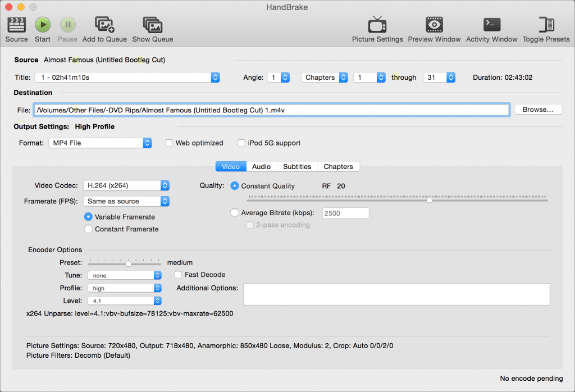Open the Format MP4 File dropdown
Viewport: 575px width, 392px height.
coord(100,143)
